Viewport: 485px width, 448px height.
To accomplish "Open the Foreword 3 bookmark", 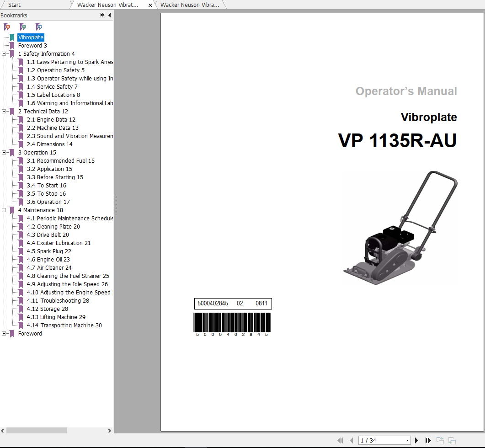I will 32,45.
